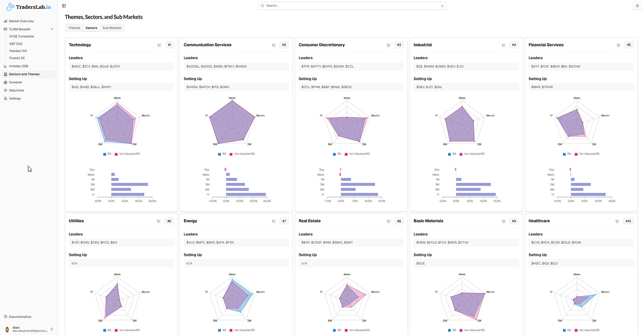Click Healthcare setting up $HSIC, $IQV, $ELV
Image resolution: width=644 pixels, height=335 pixels.
pyautogui.click(x=581, y=264)
